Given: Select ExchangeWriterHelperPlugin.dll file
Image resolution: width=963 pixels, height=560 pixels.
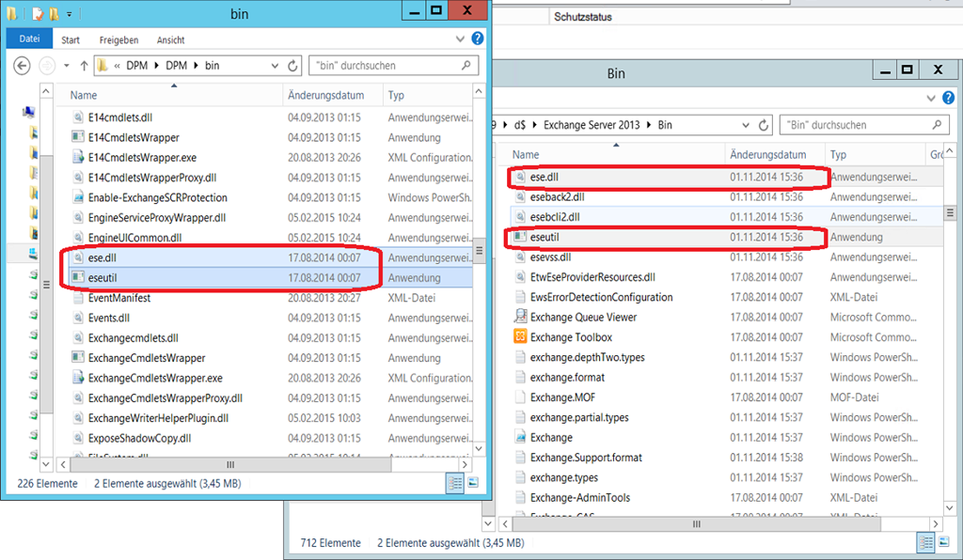Looking at the screenshot, I should click(158, 418).
